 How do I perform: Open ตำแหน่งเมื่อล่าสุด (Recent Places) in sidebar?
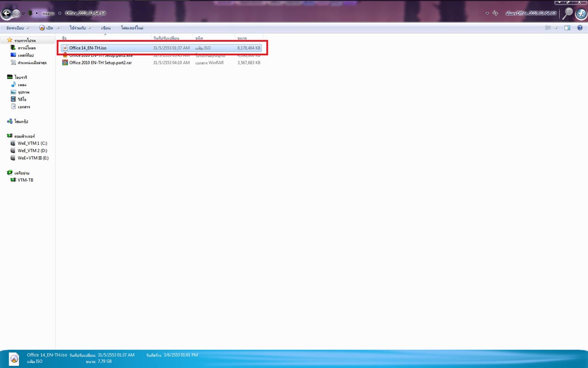pyautogui.click(x=32, y=63)
